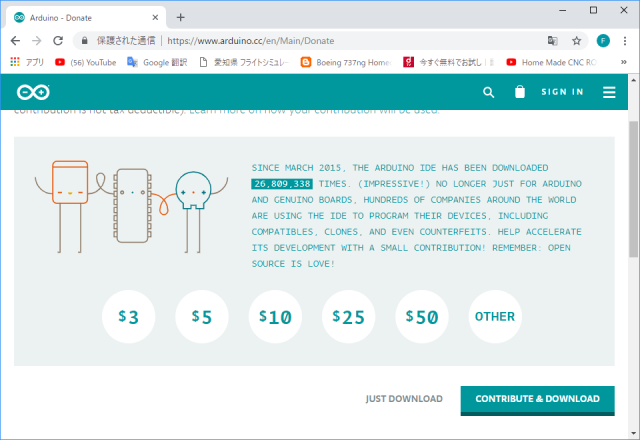The height and width of the screenshot is (440, 640).
Task: Select the Arduino - Donate tab
Action: 86,18
